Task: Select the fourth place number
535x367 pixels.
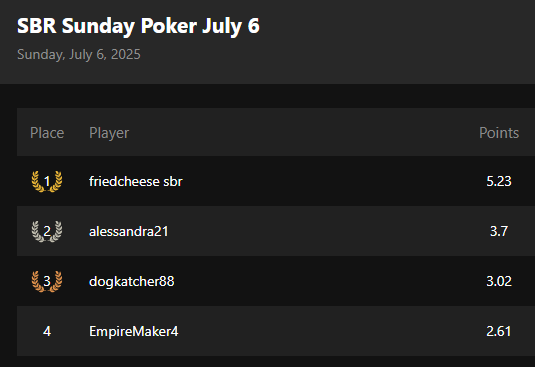Action: (x=47, y=331)
